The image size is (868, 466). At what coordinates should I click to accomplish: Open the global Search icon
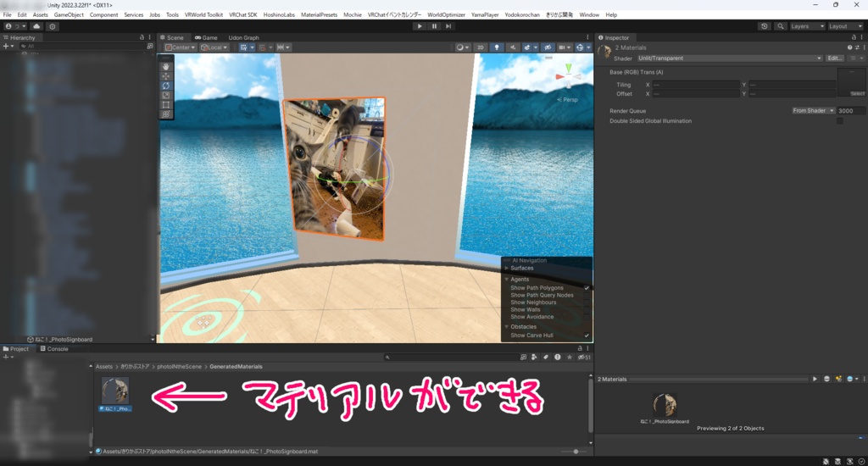tap(781, 26)
